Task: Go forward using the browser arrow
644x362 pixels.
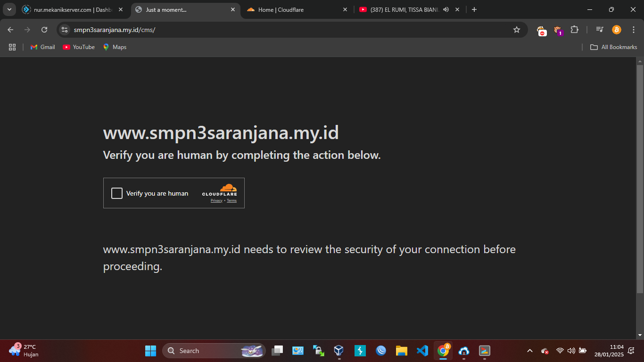Action: click(x=27, y=30)
